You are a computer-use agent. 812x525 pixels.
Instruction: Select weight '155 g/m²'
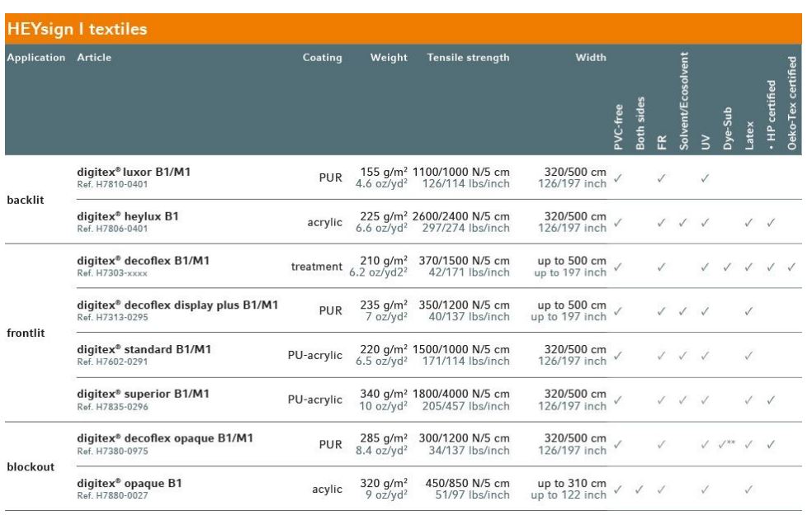[x=384, y=172]
